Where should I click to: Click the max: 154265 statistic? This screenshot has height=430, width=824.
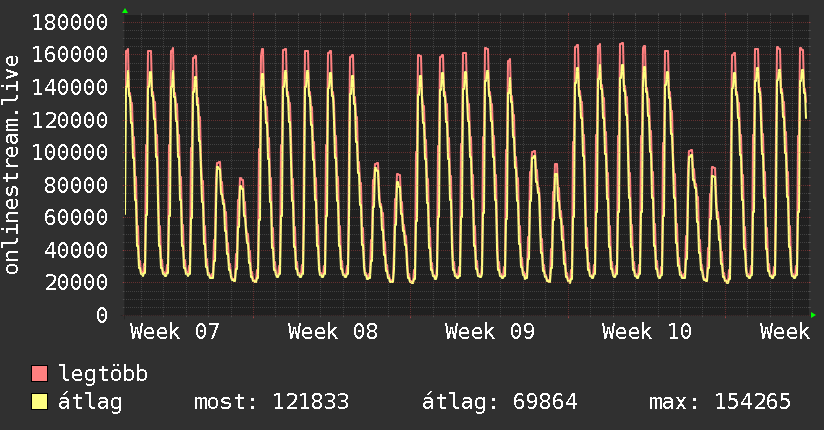[719, 402]
